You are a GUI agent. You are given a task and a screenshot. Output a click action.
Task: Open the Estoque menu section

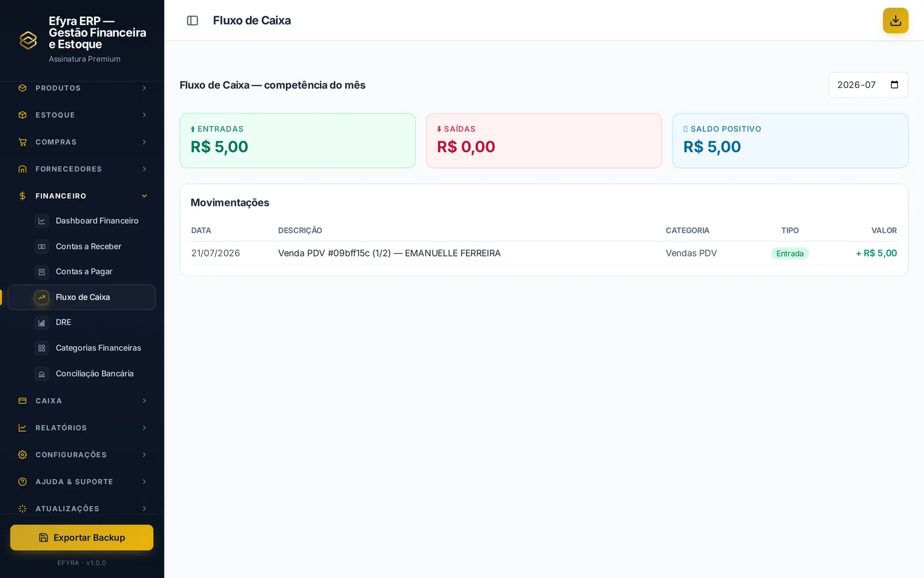click(x=82, y=115)
